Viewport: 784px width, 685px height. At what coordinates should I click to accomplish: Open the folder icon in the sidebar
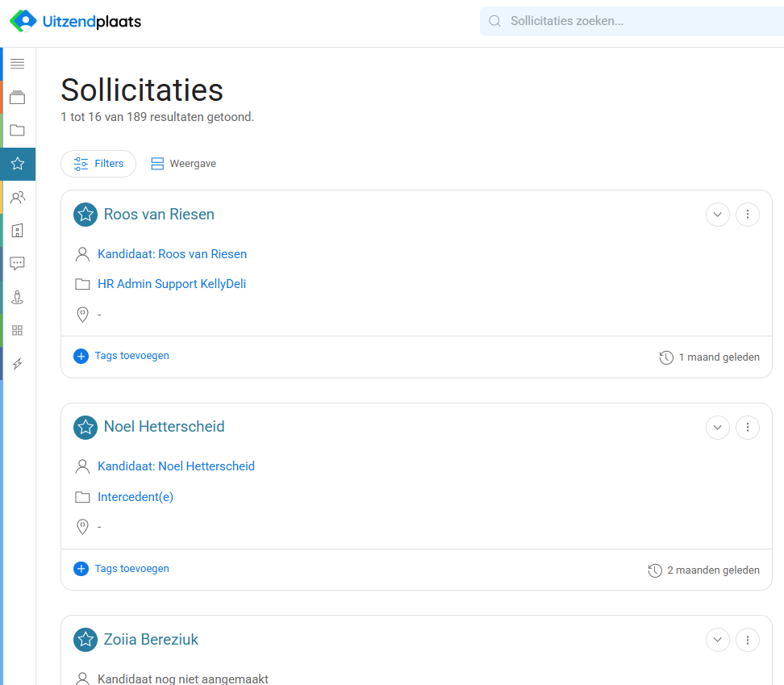coord(18,131)
